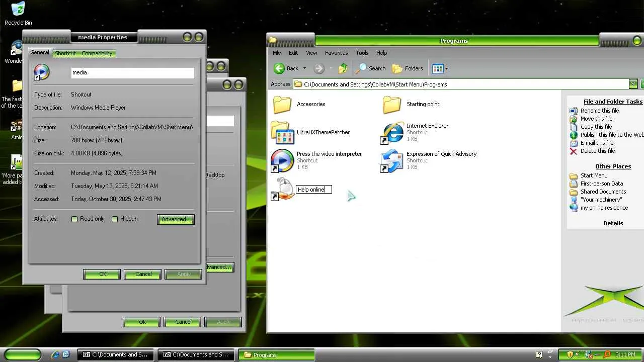The height and width of the screenshot is (362, 644).
Task: Select the UltraUXThemePatcher folder icon
Action: click(282, 133)
